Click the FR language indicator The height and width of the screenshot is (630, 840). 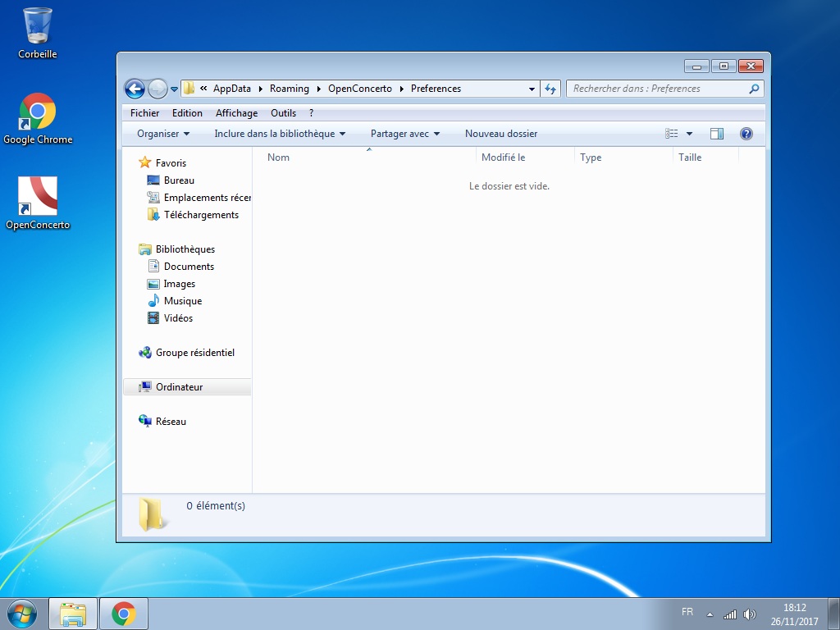[687, 612]
